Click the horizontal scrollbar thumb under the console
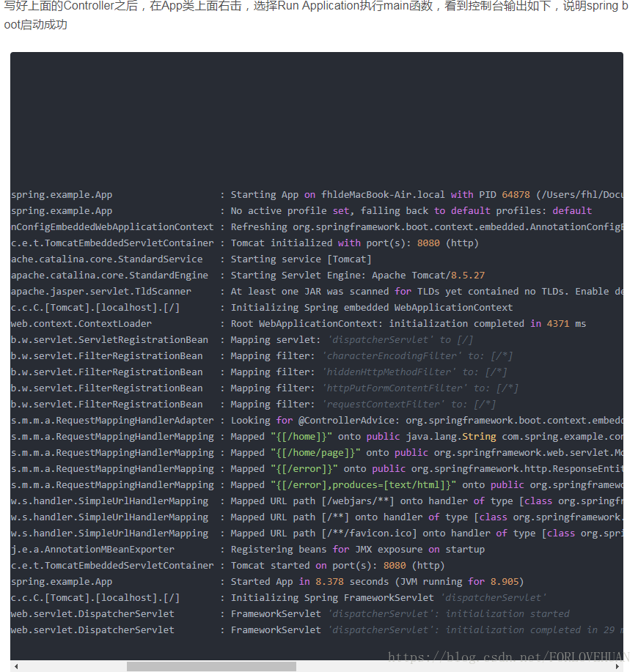 [211, 666]
